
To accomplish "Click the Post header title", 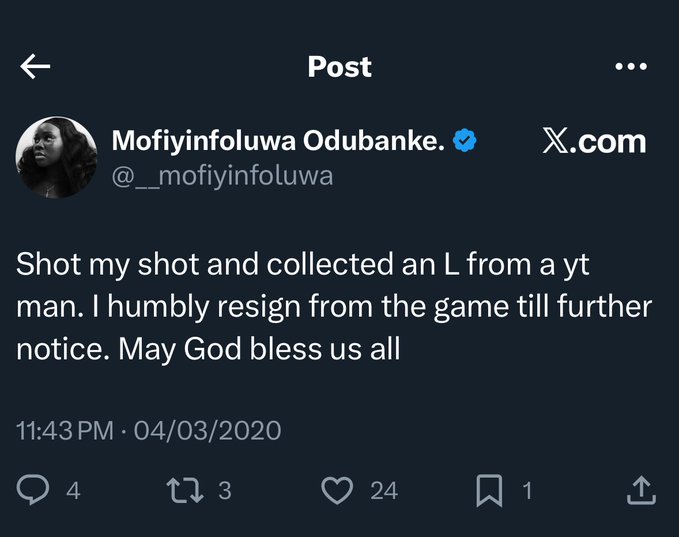I will pyautogui.click(x=339, y=67).
